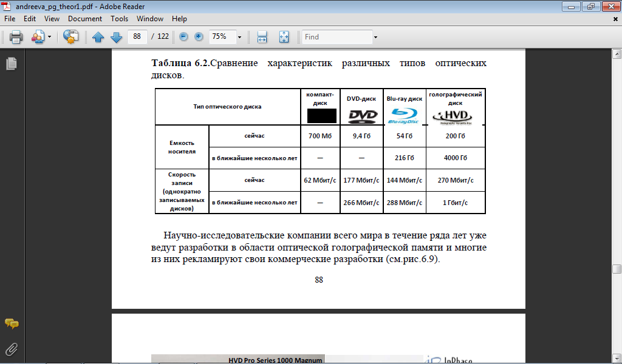The image size is (622, 364).
Task: Click the '288 Мбит/с' table cell
Action: click(x=404, y=203)
